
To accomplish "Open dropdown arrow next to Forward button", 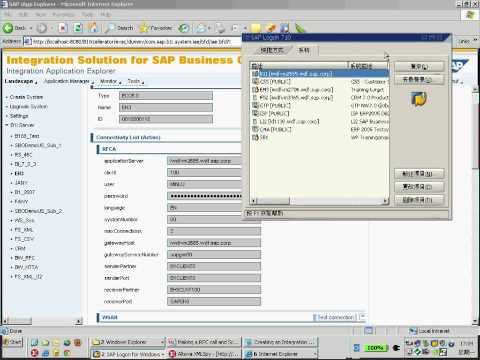I will (52, 28).
